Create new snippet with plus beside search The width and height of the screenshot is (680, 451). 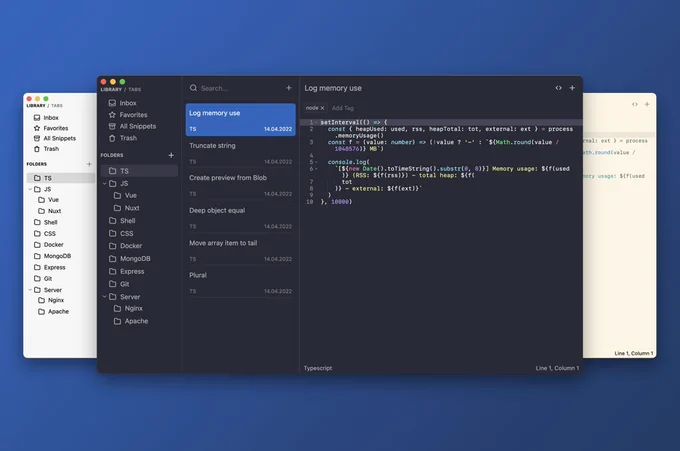(x=289, y=88)
